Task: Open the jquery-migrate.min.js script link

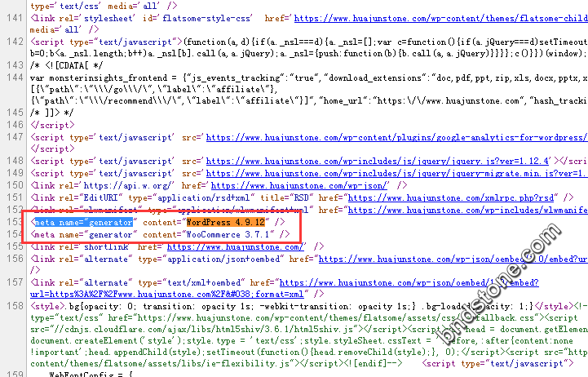Action: coord(396,173)
